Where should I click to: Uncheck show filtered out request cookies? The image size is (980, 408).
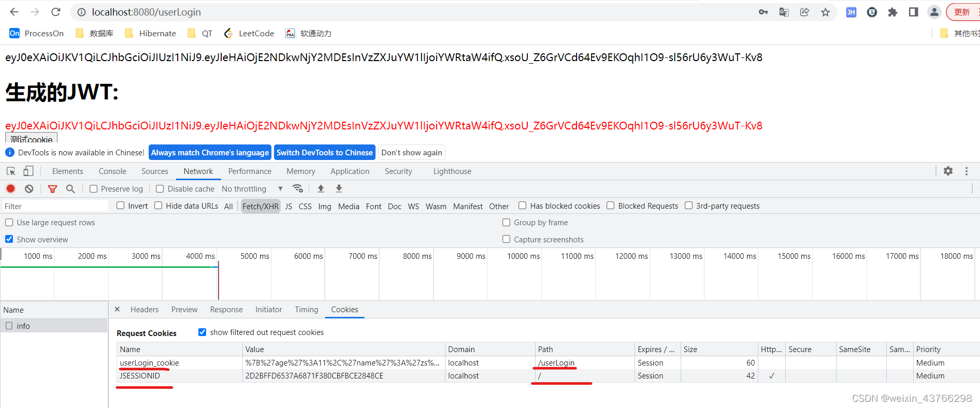(203, 332)
